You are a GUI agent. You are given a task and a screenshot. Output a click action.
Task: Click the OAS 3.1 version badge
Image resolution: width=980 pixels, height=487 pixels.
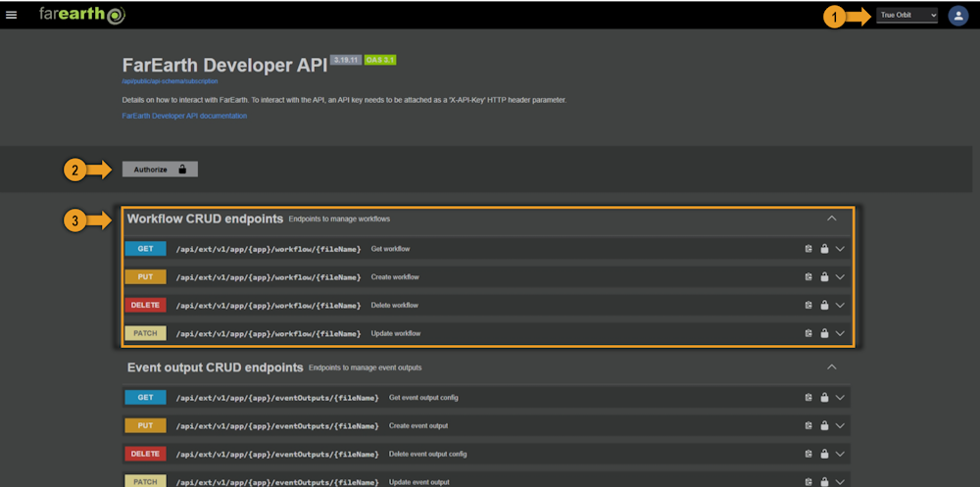click(x=380, y=60)
